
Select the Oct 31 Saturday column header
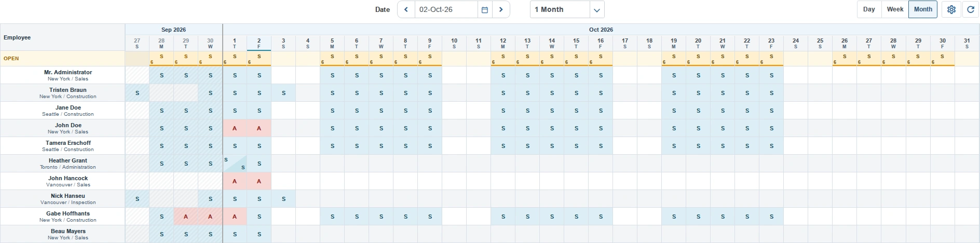tap(967, 43)
